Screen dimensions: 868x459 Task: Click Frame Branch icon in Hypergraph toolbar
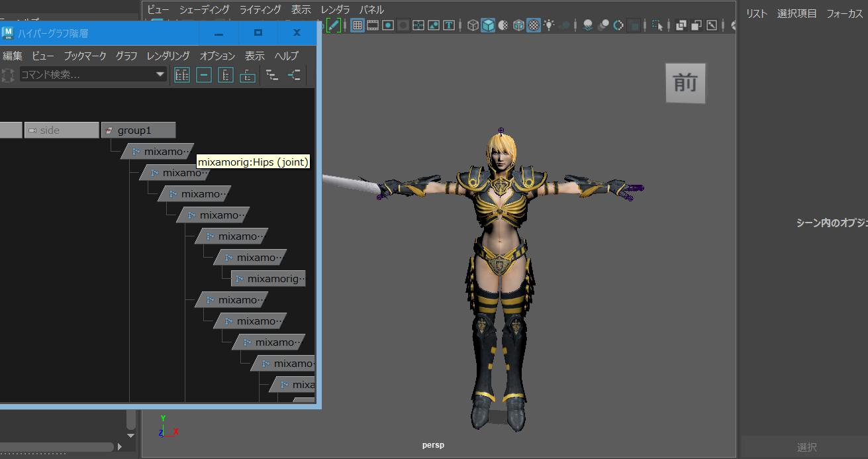pos(248,75)
